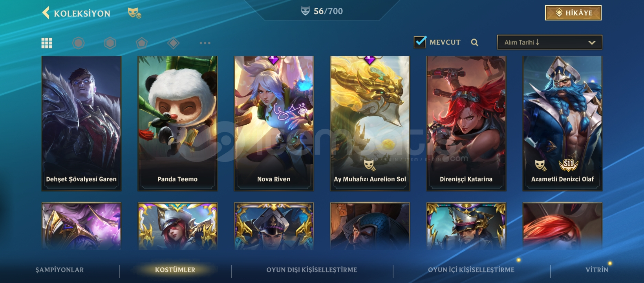This screenshot has height=283, width=644.
Task: Open the gold mask skin shard icon
Action: (135, 13)
